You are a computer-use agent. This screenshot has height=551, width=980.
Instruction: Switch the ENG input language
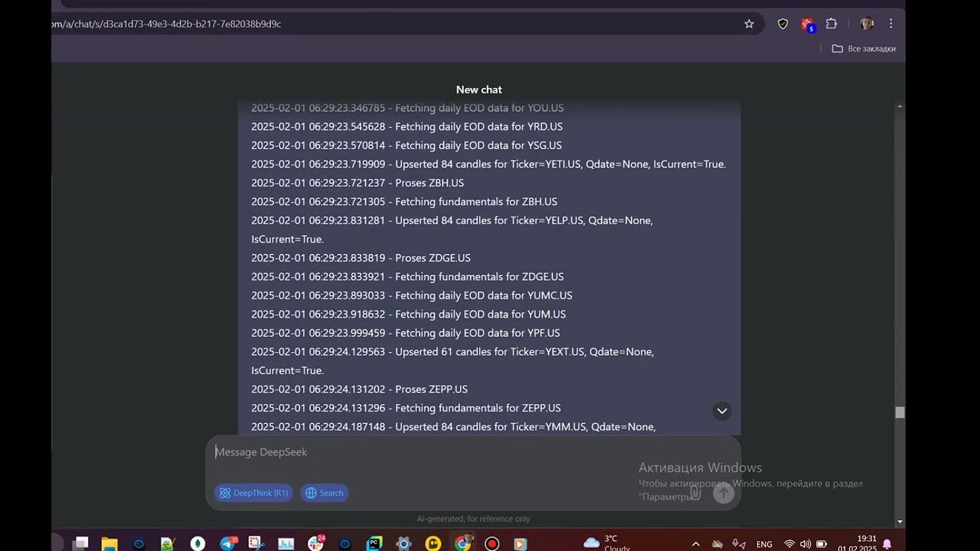(764, 545)
